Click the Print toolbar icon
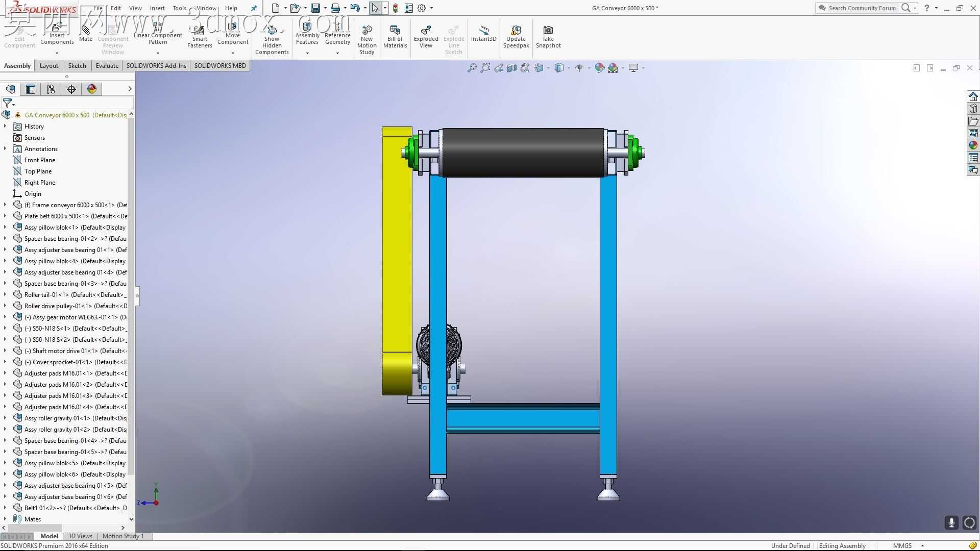Screen dimensions: 980x551 click(335, 8)
